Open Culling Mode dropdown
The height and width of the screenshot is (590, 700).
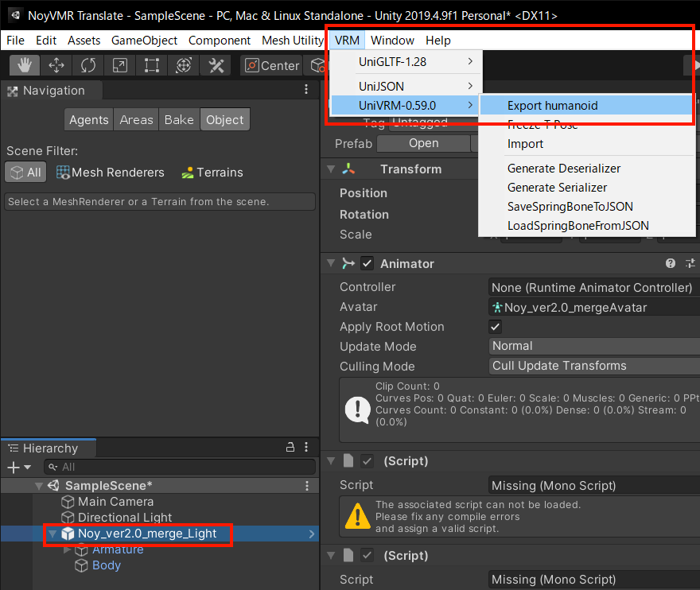pos(594,366)
